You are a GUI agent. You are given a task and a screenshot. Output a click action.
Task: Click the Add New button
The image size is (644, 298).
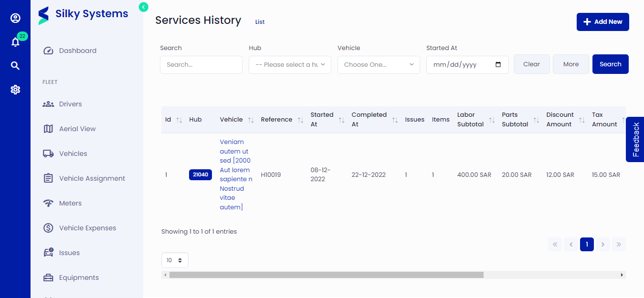coord(602,21)
